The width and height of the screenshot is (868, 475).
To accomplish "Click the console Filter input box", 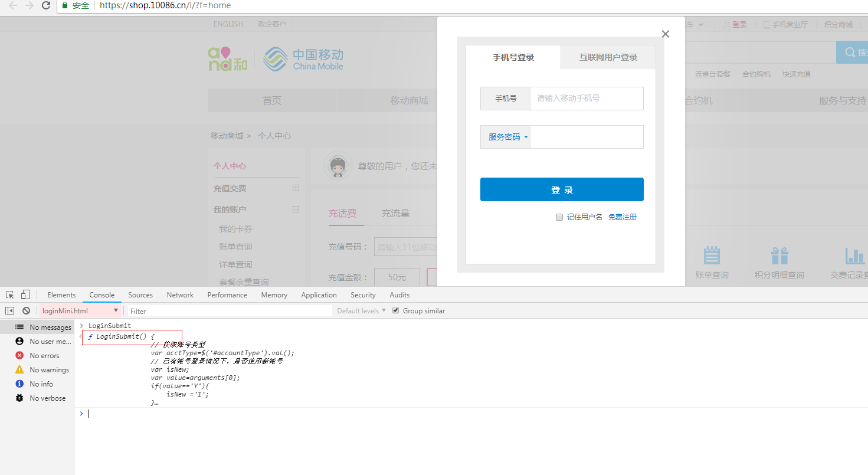I will [230, 311].
